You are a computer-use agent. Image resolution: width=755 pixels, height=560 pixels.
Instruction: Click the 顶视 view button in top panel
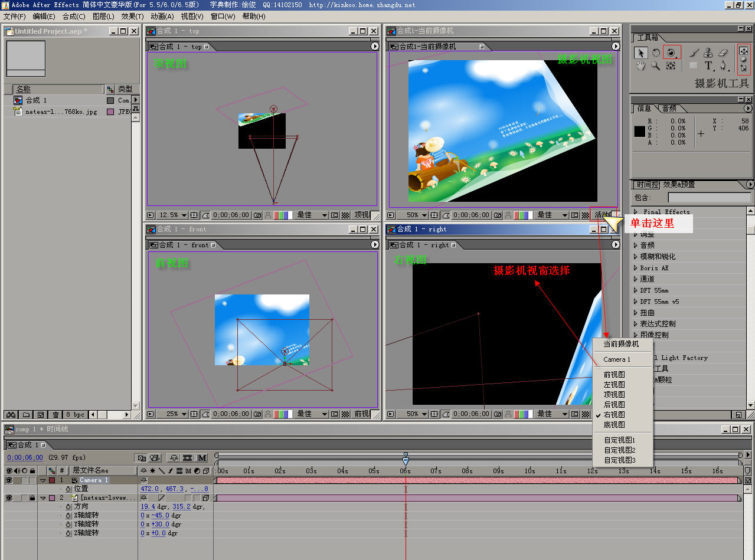point(361,215)
